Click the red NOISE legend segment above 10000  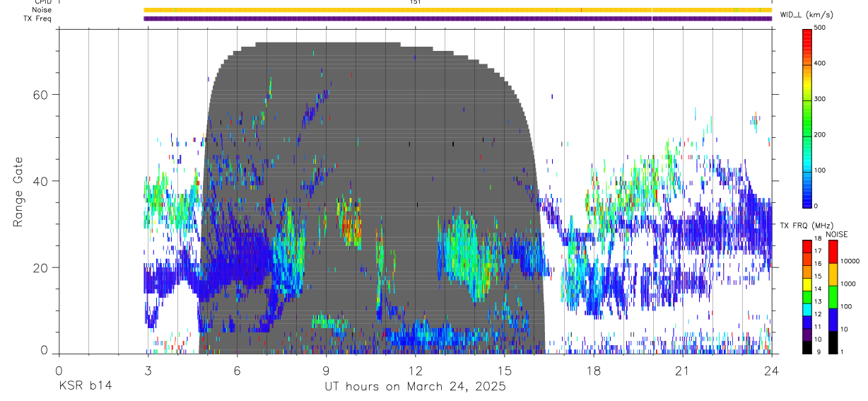click(833, 252)
